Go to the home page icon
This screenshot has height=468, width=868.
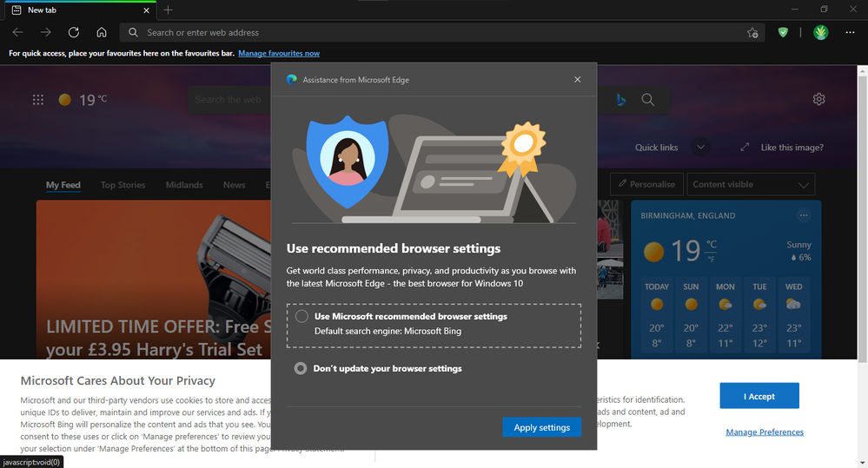click(x=102, y=33)
